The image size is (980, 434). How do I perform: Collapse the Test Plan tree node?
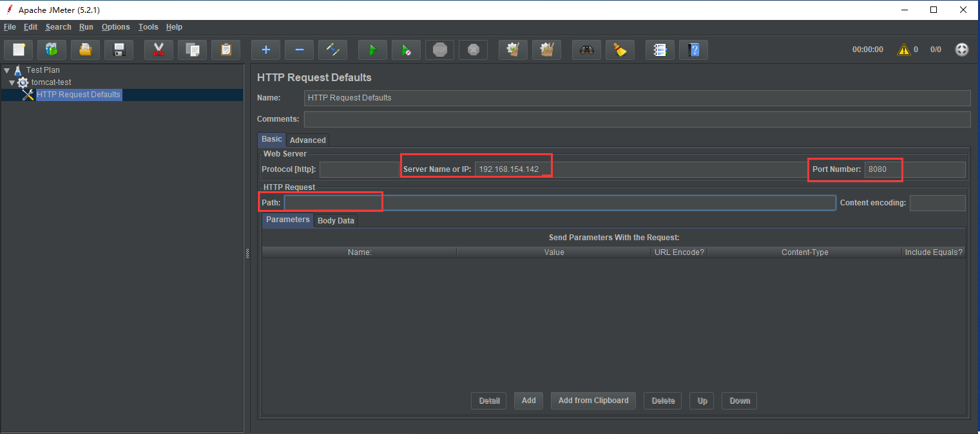[6, 70]
